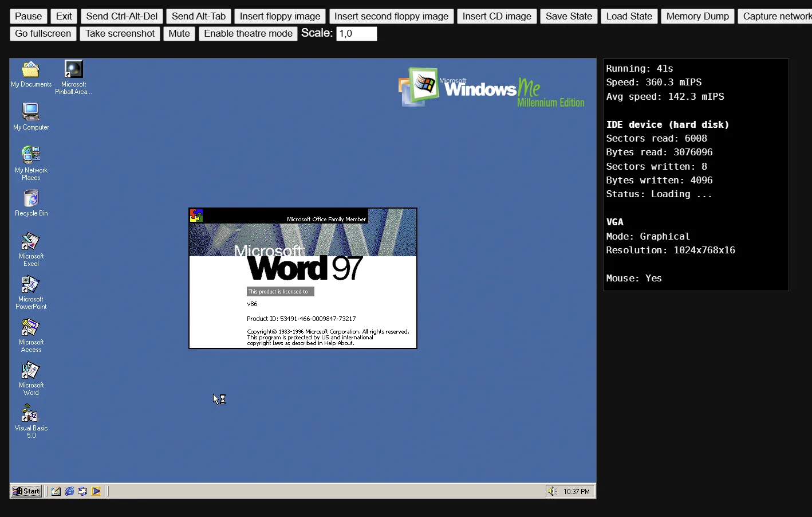
Task: Open Outlook Express from quick launch
Action: click(82, 491)
